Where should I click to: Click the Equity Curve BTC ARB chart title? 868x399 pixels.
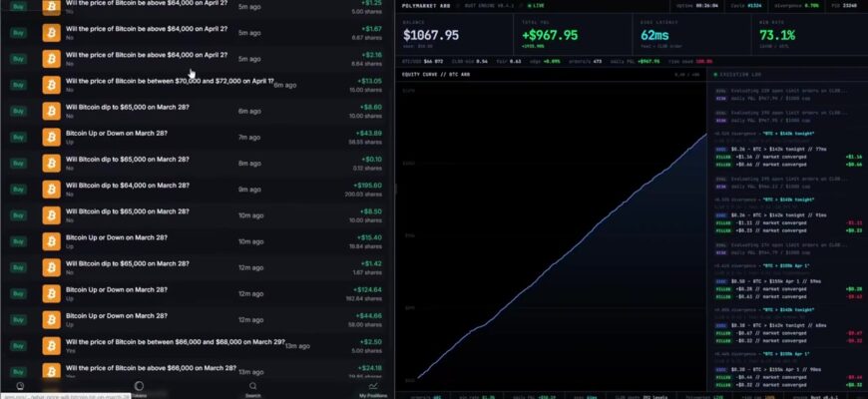pos(436,74)
